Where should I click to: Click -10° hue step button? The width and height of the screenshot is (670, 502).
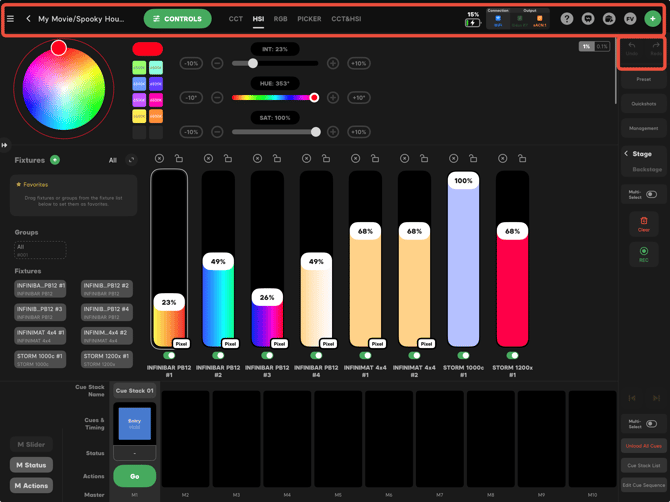(x=191, y=98)
